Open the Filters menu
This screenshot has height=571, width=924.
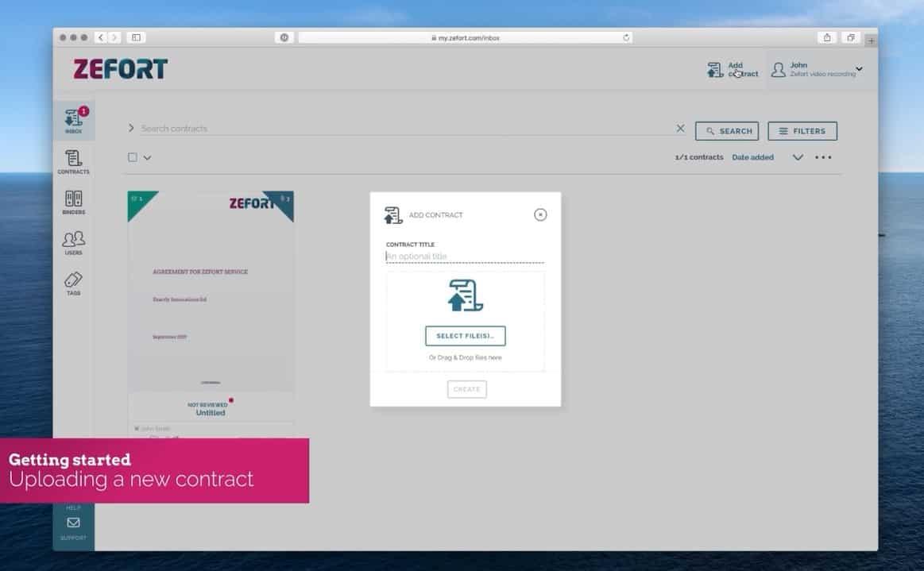(x=802, y=130)
